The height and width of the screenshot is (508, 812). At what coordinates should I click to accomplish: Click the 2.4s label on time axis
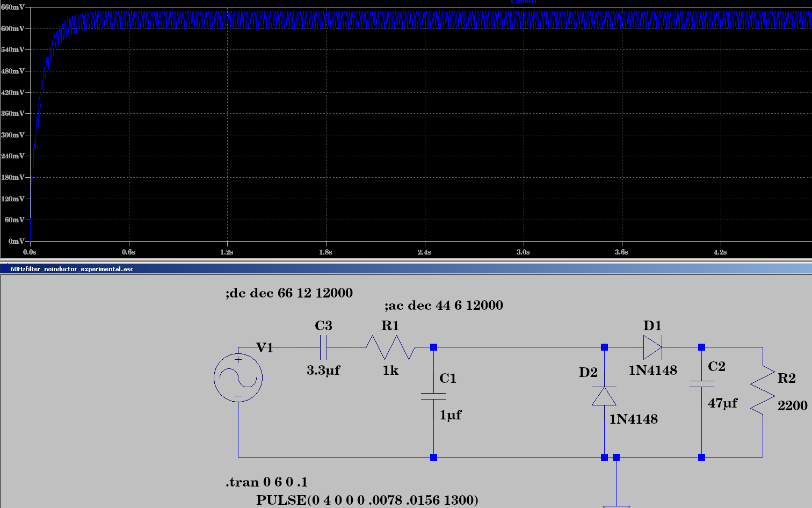click(424, 252)
